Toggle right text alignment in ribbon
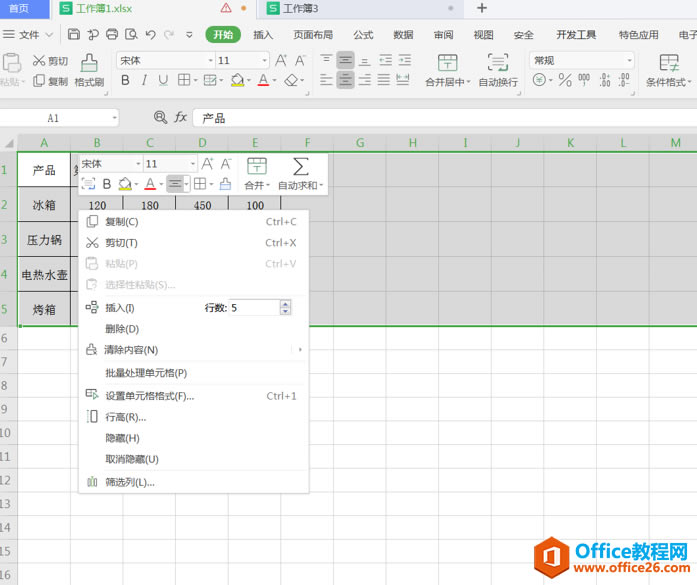This screenshot has height=585, width=697. (x=365, y=80)
